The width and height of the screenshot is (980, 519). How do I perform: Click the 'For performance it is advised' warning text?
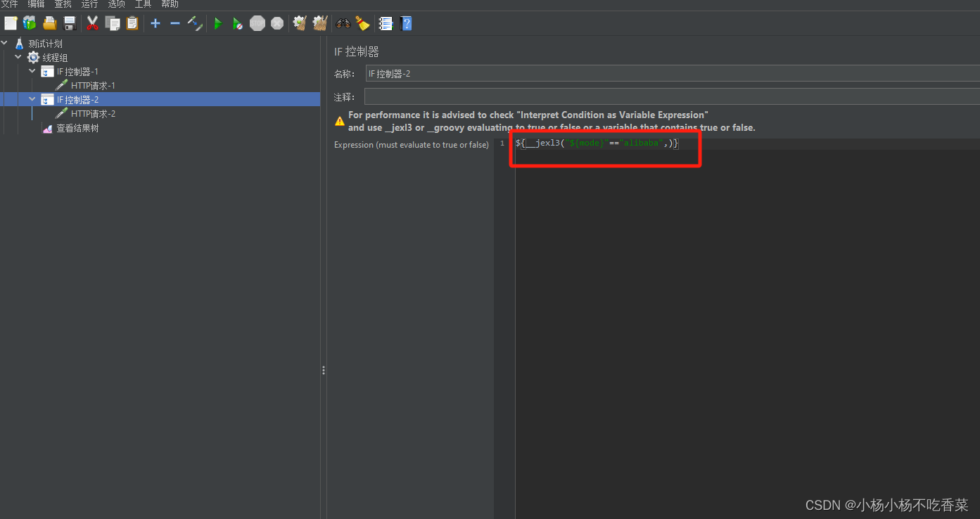(552, 121)
